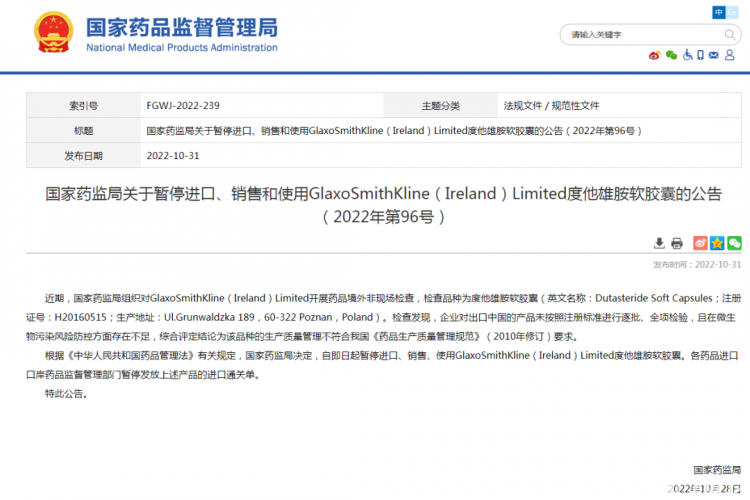Click the paragraph beginning 近期，国家药监局

[384, 317]
